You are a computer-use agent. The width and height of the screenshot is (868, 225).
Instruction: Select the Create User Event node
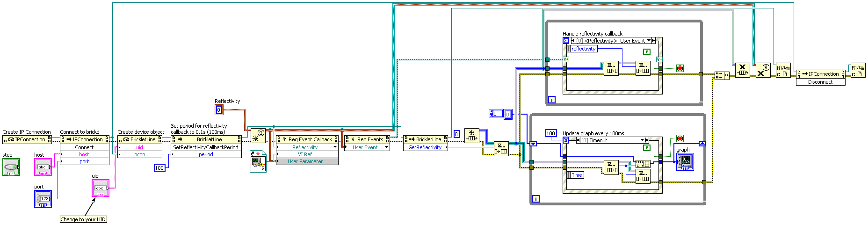[258, 136]
